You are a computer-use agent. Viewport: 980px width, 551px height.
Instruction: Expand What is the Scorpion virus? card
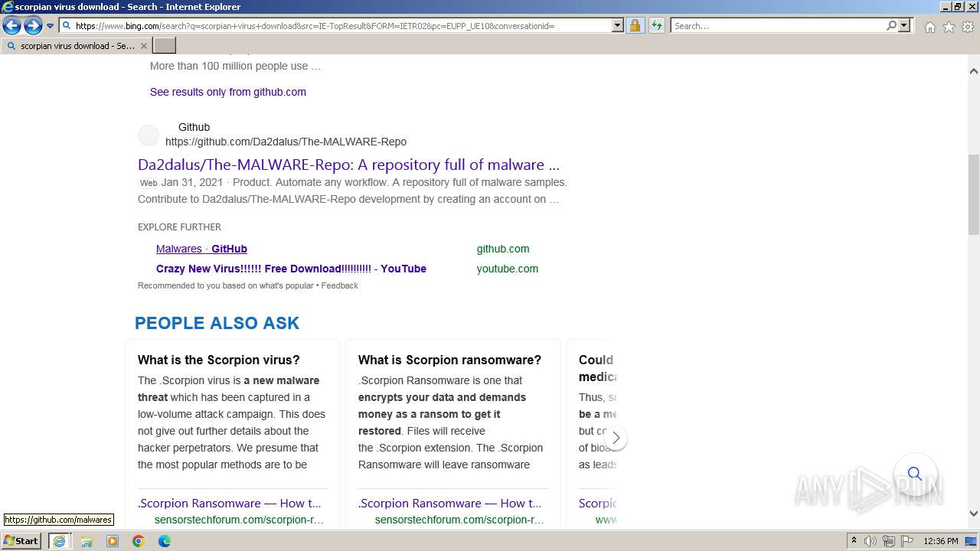point(219,360)
